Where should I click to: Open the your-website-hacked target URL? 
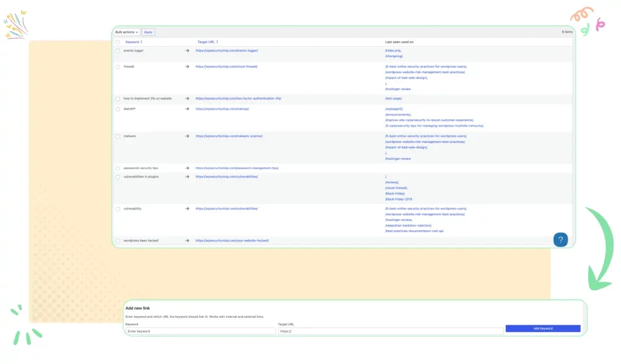232,240
